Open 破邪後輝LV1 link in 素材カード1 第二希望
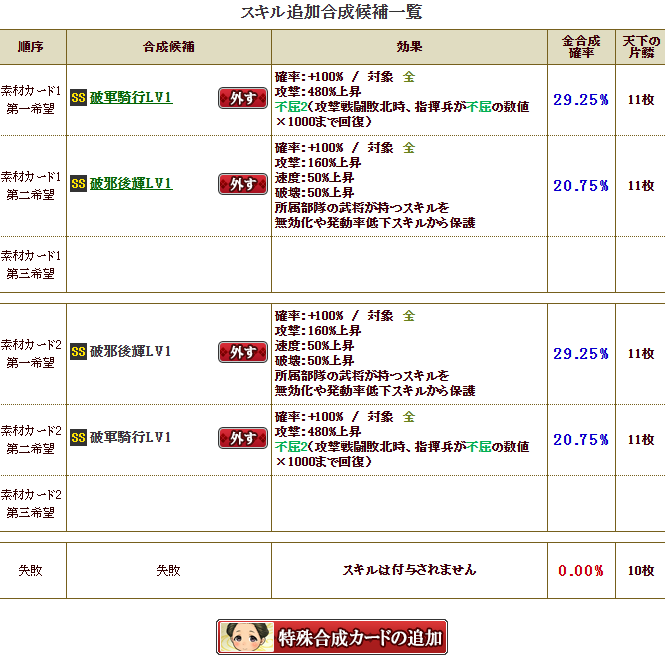 pos(131,184)
